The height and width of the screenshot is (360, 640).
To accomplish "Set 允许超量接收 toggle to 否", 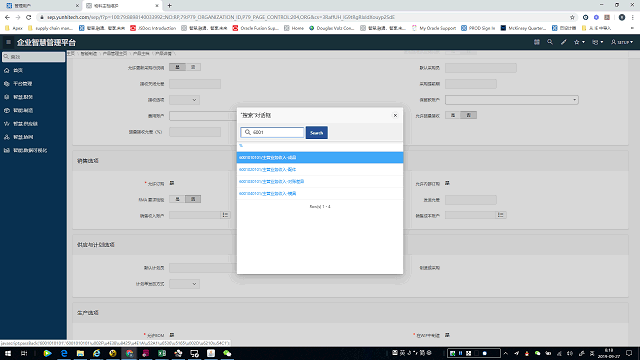I will click(x=469, y=116).
